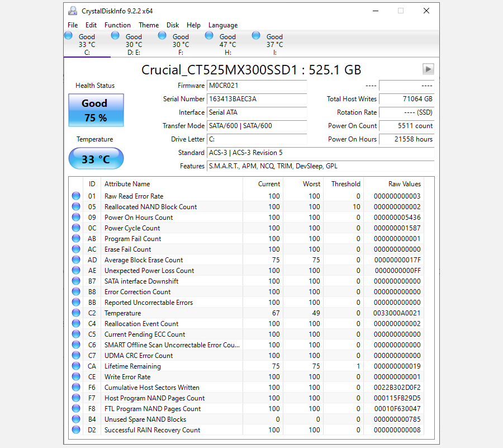
Task: Click the blue dot next to Temperature attribute
Action: [75, 313]
